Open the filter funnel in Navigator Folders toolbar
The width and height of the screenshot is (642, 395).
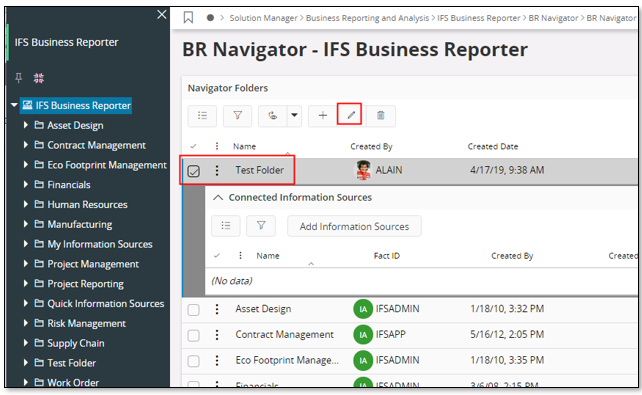click(x=237, y=115)
